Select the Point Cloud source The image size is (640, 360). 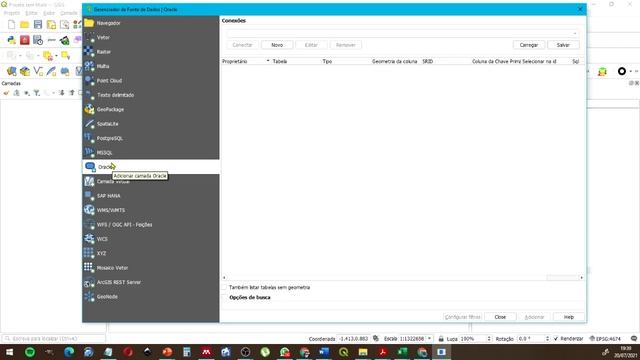coord(151,80)
